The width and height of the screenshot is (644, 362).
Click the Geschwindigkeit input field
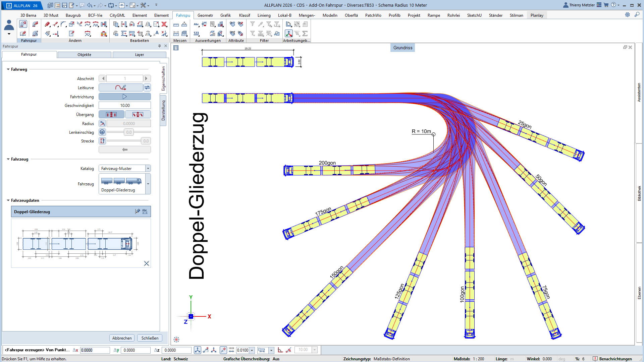point(125,105)
